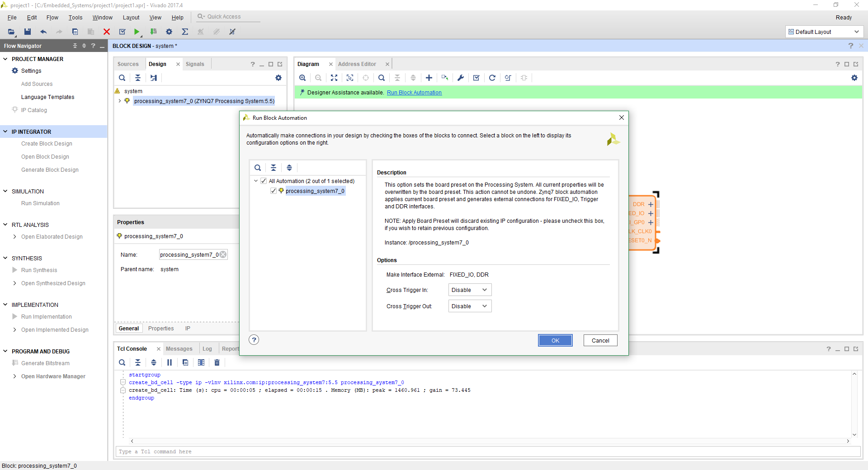Image resolution: width=868 pixels, height=470 pixels.
Task: Open the Flow menu
Action: pyautogui.click(x=52, y=17)
